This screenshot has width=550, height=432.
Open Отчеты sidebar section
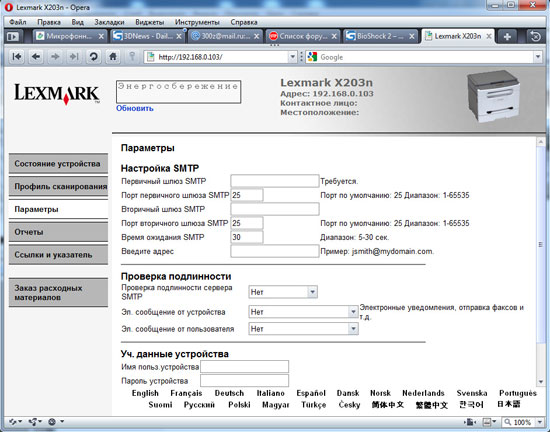point(58,232)
